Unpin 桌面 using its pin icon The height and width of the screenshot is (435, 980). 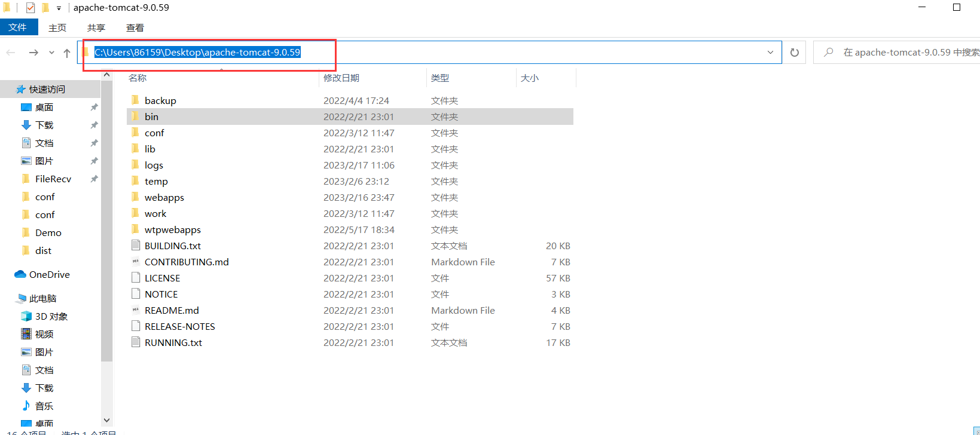tap(94, 107)
